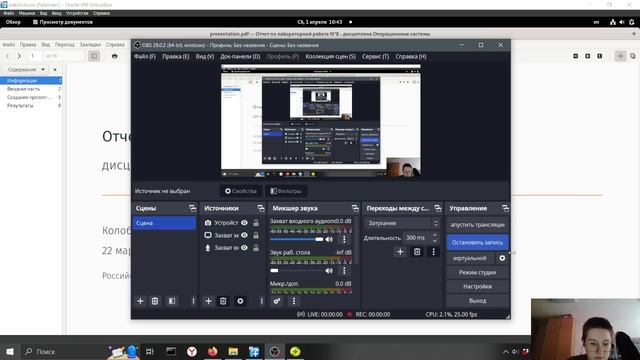Open Правка menu in OBS
This screenshot has height=360, width=640.
[x=176, y=56]
